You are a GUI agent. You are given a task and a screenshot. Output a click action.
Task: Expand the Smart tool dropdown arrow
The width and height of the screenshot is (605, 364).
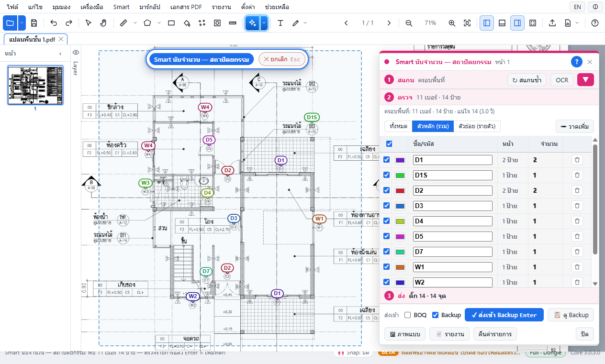tap(264, 23)
